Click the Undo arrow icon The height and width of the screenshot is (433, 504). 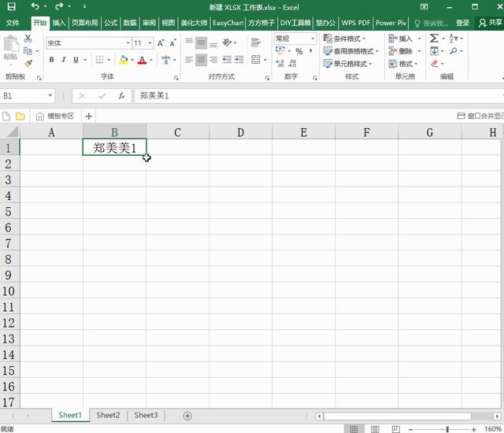(34, 7)
